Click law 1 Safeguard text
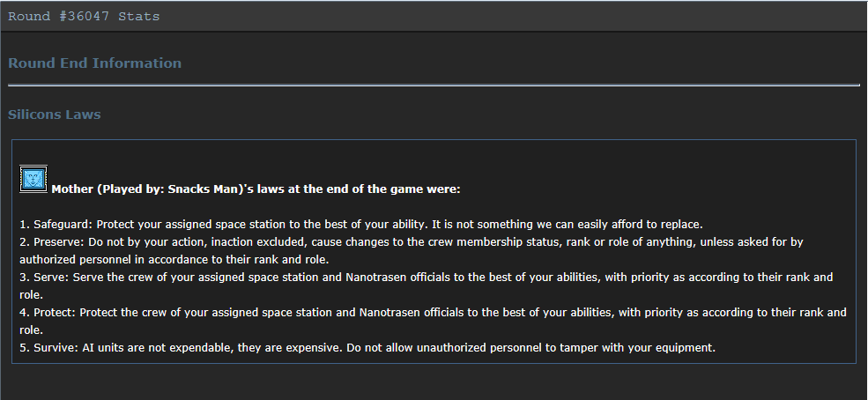The image size is (868, 400). tap(361, 225)
